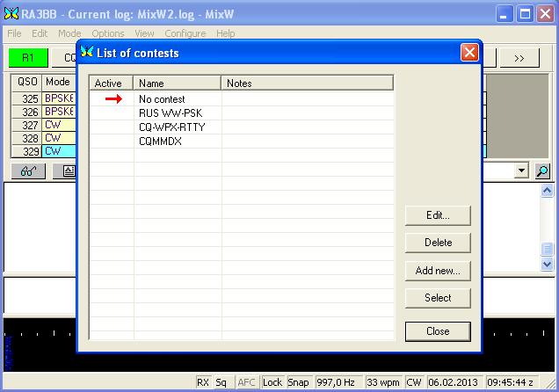
Task: Select the RUS WW-PSK contest row
Action: pos(171,113)
